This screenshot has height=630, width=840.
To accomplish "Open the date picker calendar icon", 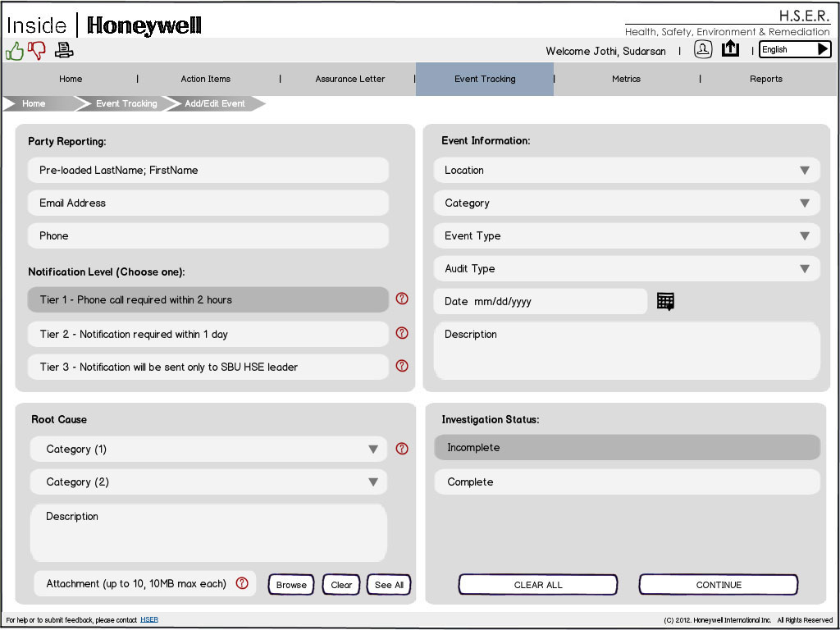I will click(665, 301).
